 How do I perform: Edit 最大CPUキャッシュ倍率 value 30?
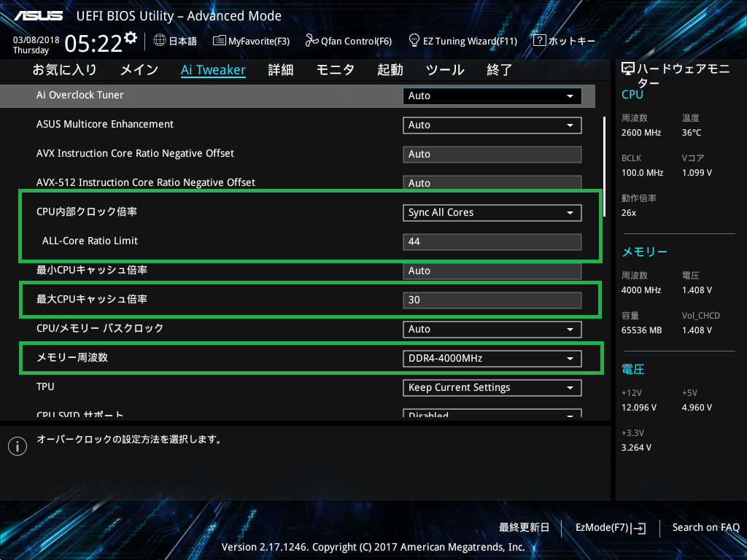(492, 300)
